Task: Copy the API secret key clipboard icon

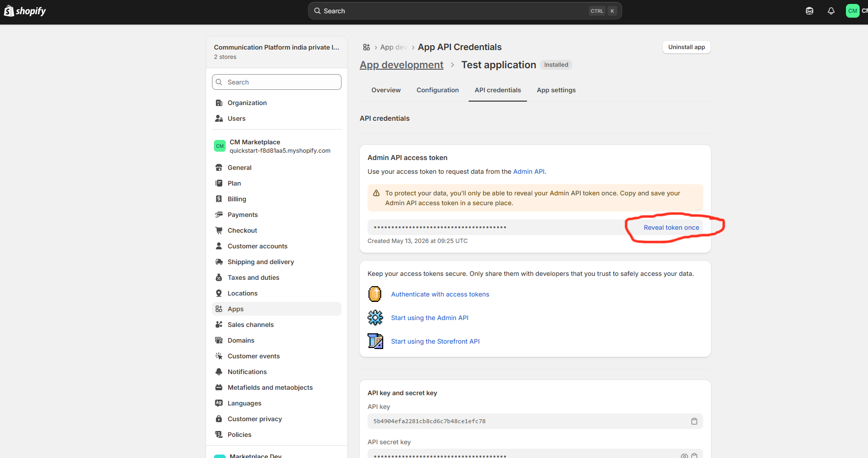Action: pyautogui.click(x=694, y=456)
